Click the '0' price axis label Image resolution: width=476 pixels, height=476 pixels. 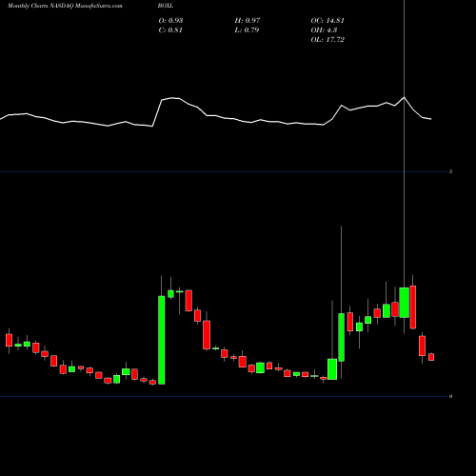coord(450,396)
